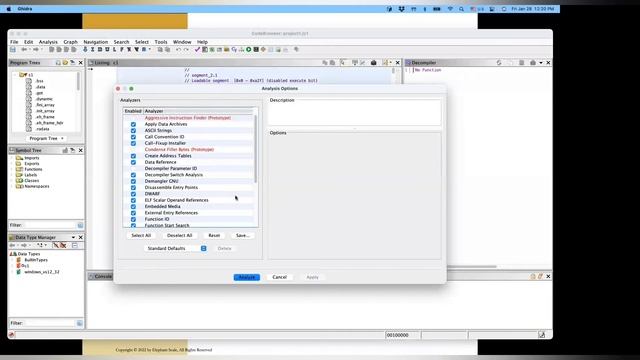Click Cancel in the Analysis Options dialog
The image size is (640, 360).
pyautogui.click(x=280, y=277)
